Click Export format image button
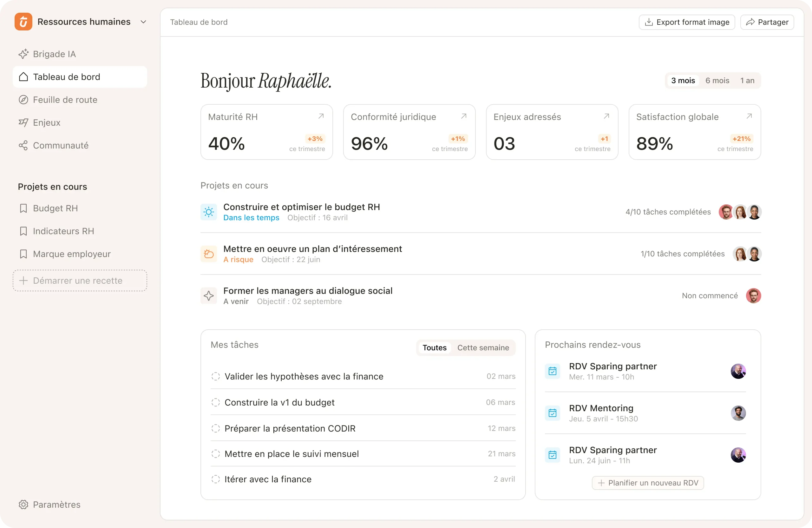This screenshot has width=812, height=528. (x=686, y=22)
